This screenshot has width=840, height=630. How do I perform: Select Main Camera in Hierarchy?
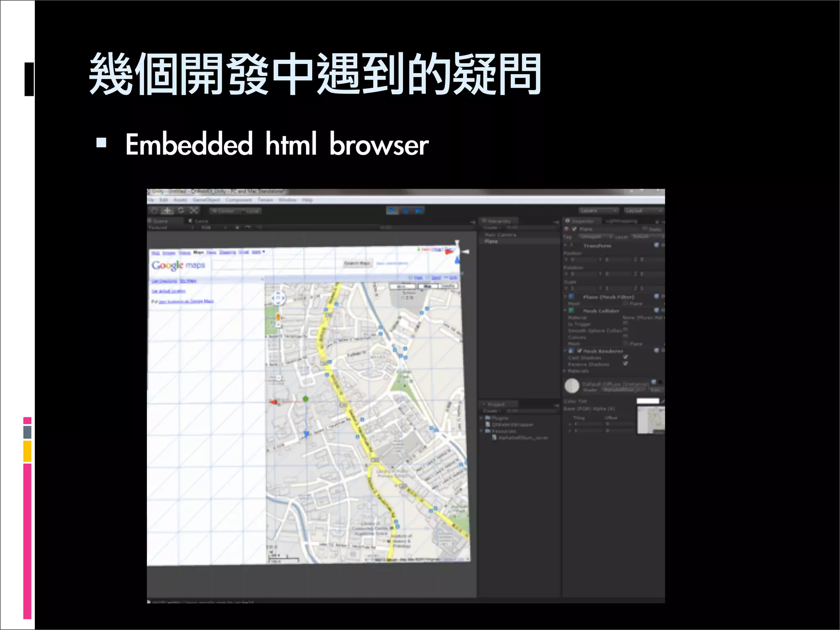click(x=500, y=235)
